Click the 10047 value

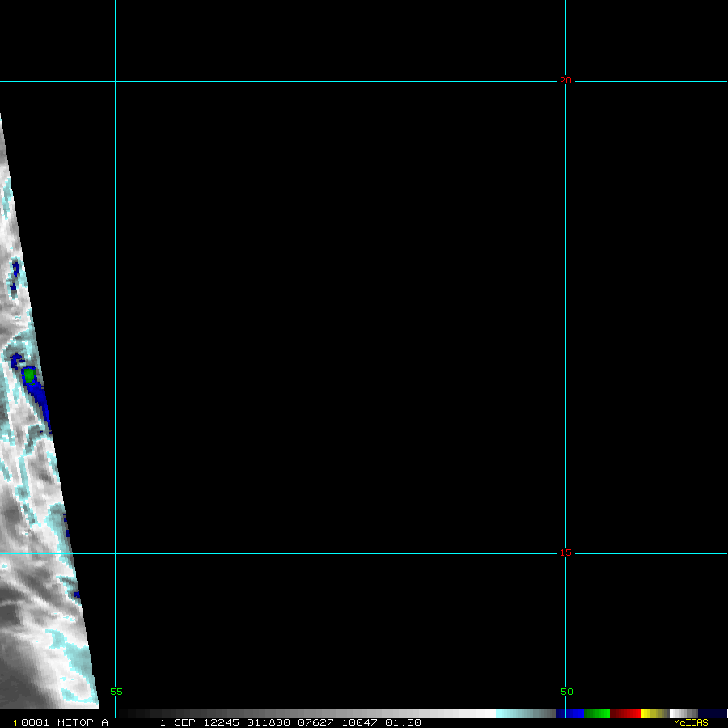pyautogui.click(x=359, y=722)
